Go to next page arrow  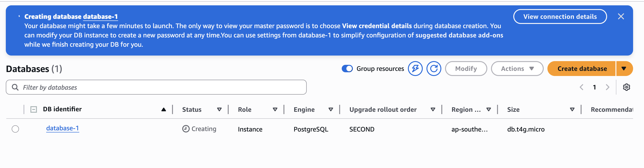pyautogui.click(x=608, y=87)
